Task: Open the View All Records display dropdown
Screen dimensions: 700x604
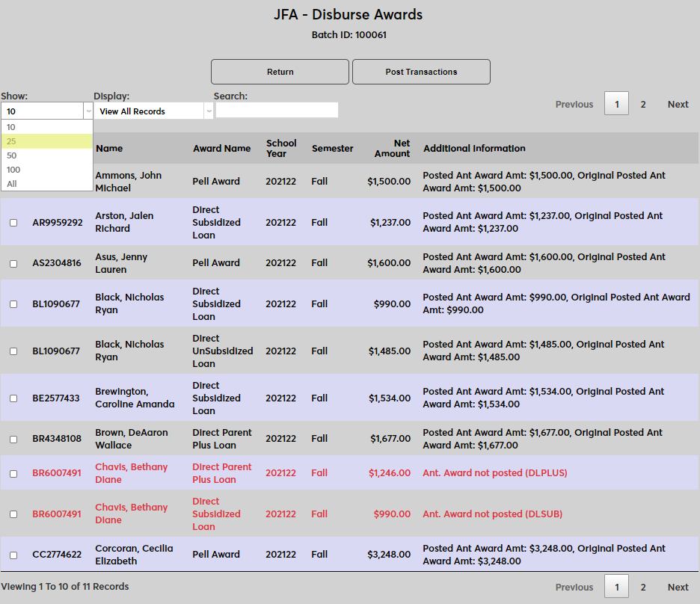Action: click(x=153, y=111)
